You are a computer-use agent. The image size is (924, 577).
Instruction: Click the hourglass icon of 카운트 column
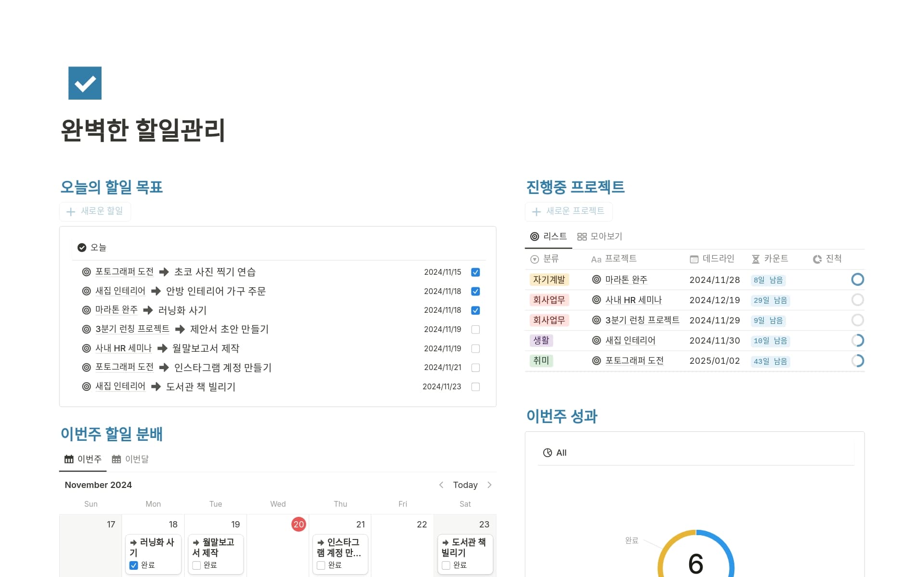[756, 259]
